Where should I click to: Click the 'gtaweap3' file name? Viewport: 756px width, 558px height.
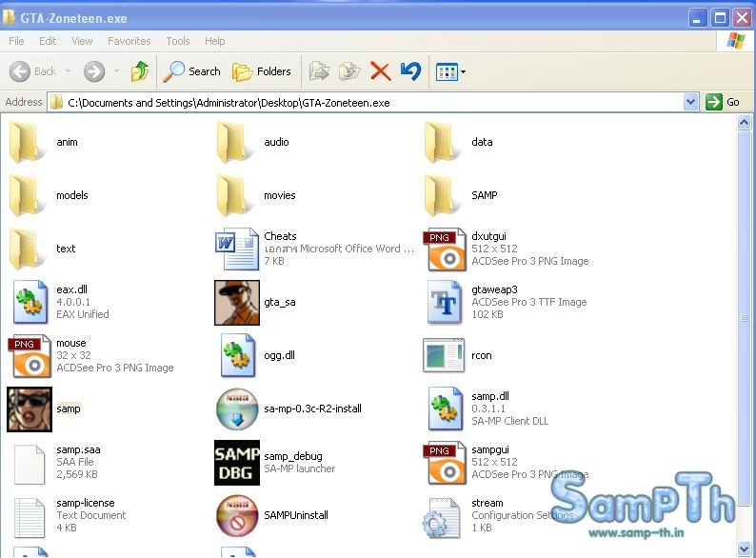494,289
